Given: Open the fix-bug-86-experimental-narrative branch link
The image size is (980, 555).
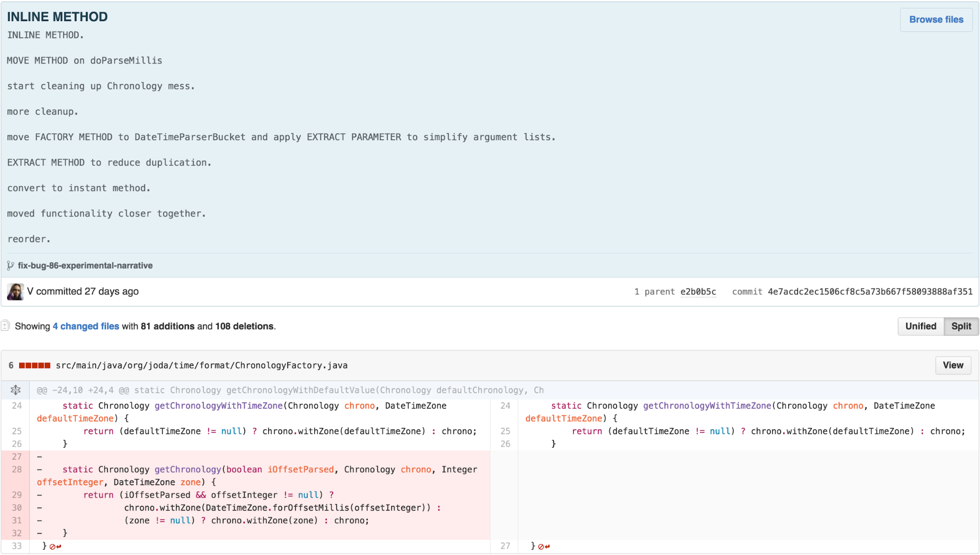Looking at the screenshot, I should [85, 265].
